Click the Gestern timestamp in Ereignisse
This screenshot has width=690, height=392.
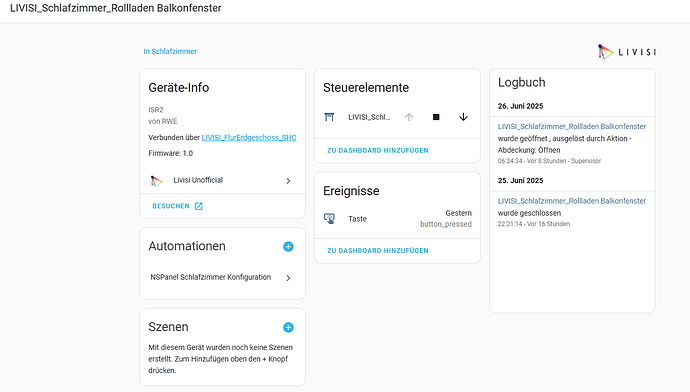(459, 213)
